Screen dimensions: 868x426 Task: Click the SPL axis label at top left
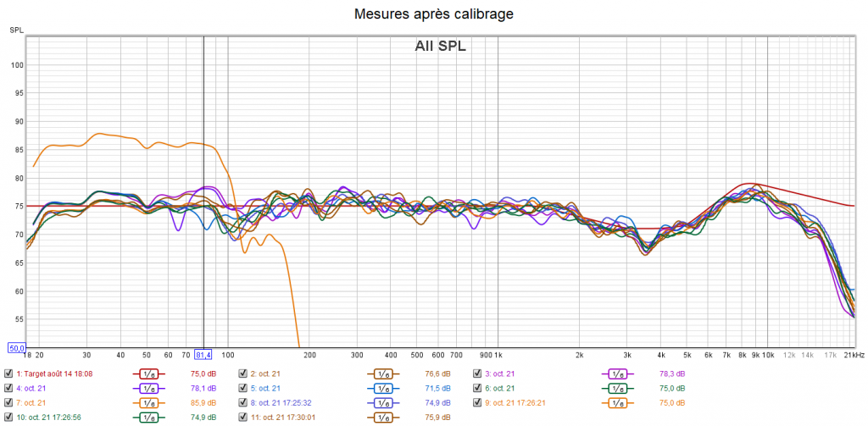16,30
